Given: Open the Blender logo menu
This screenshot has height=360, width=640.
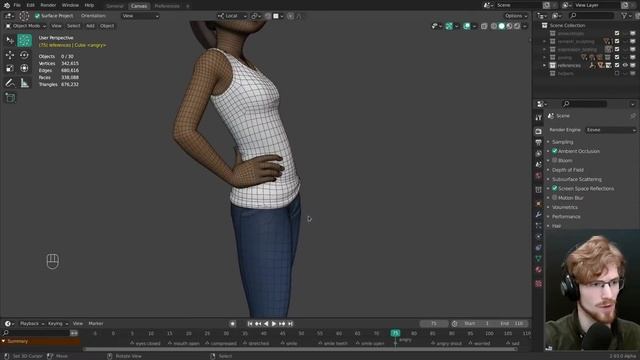Looking at the screenshot, I should (7, 5).
